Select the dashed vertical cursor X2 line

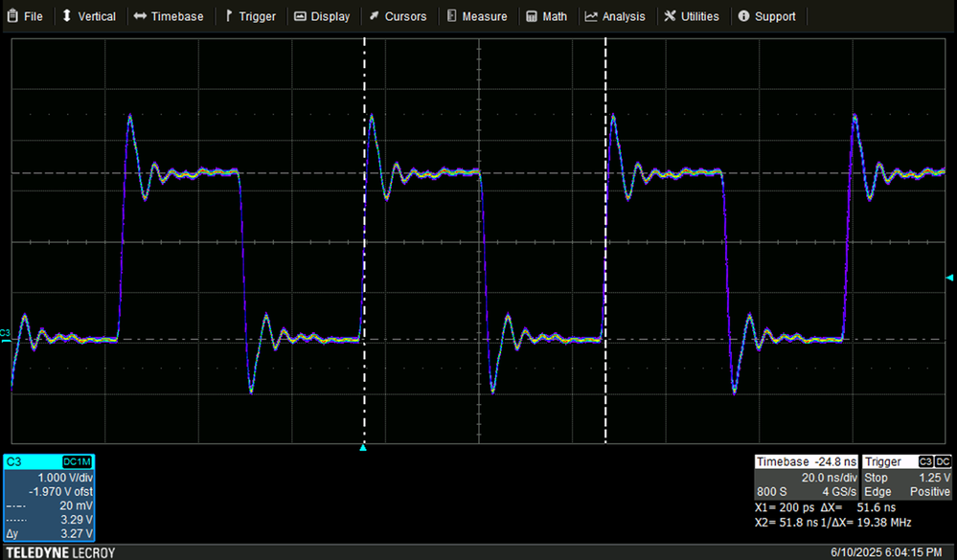pos(605,241)
